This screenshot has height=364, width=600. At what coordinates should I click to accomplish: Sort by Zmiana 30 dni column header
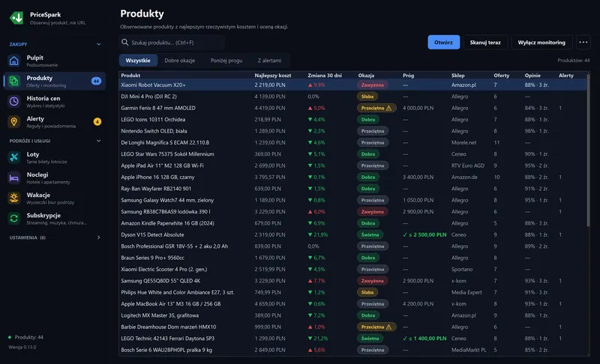pyautogui.click(x=325, y=75)
